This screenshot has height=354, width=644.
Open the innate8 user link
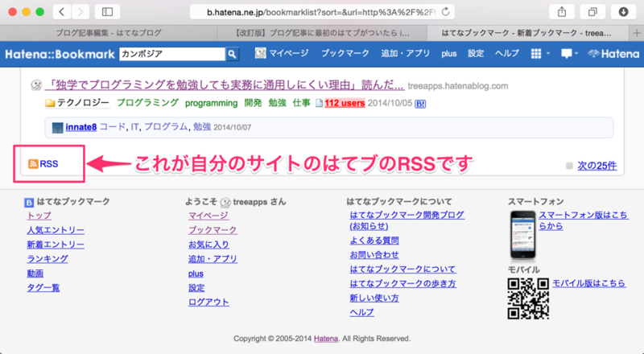81,127
